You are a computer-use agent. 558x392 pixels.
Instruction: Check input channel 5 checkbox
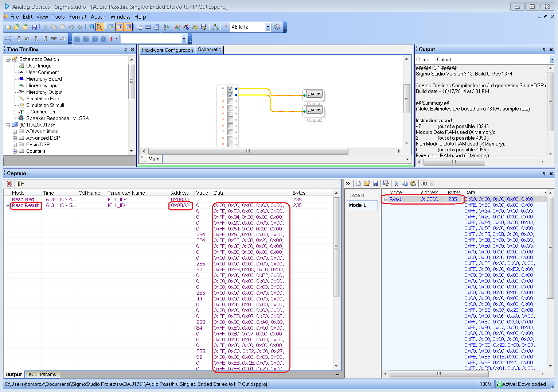(230, 120)
